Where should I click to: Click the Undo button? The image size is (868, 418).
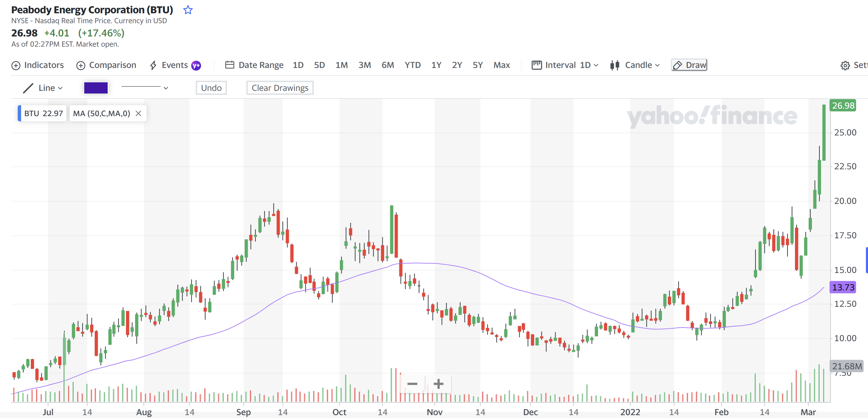point(211,88)
